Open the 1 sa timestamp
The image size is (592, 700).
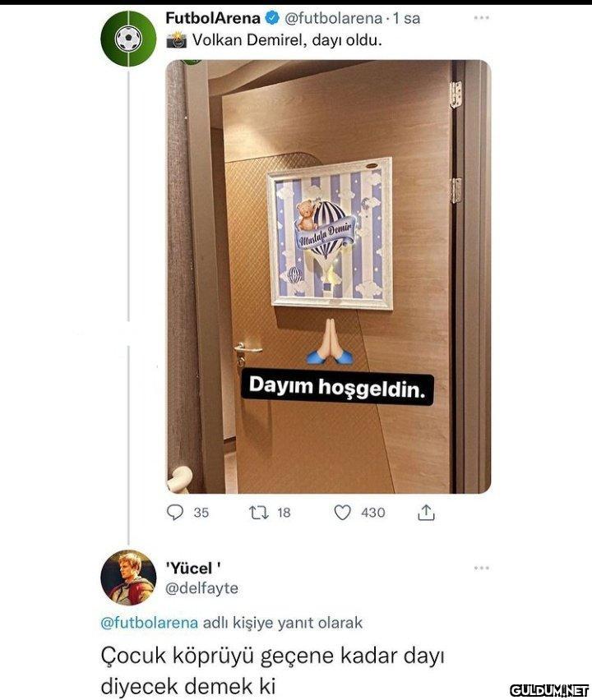(406, 18)
